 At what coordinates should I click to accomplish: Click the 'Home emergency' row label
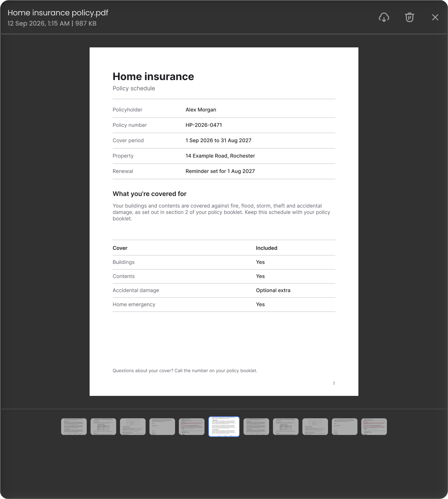coord(134,305)
